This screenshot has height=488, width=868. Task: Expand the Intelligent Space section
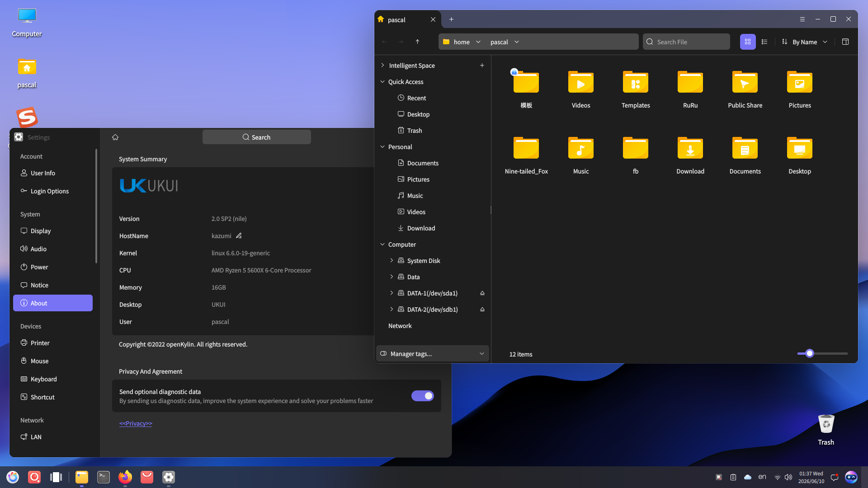point(383,65)
